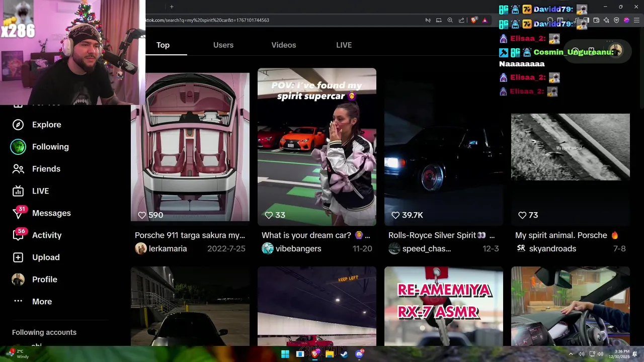Image resolution: width=644 pixels, height=362 pixels.
Task: Open File Explorer in the taskbar
Action: click(x=330, y=354)
